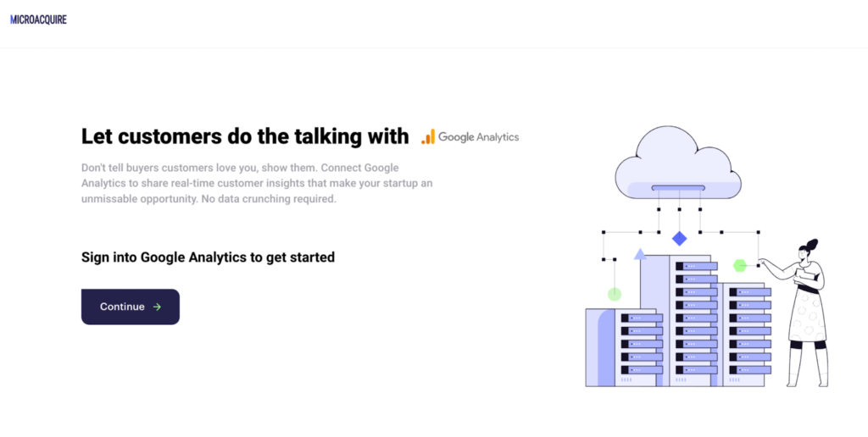Click the Google Analytics logo
This screenshot has width=868, height=437.
[x=470, y=136]
